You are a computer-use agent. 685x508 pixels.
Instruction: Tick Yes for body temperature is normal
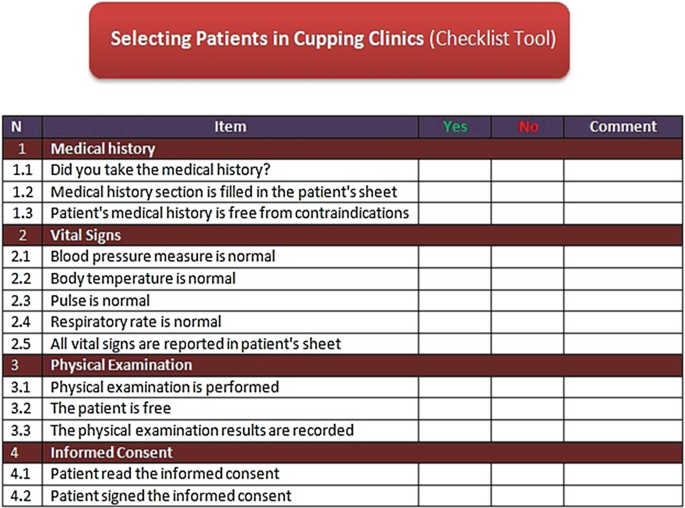point(454,279)
